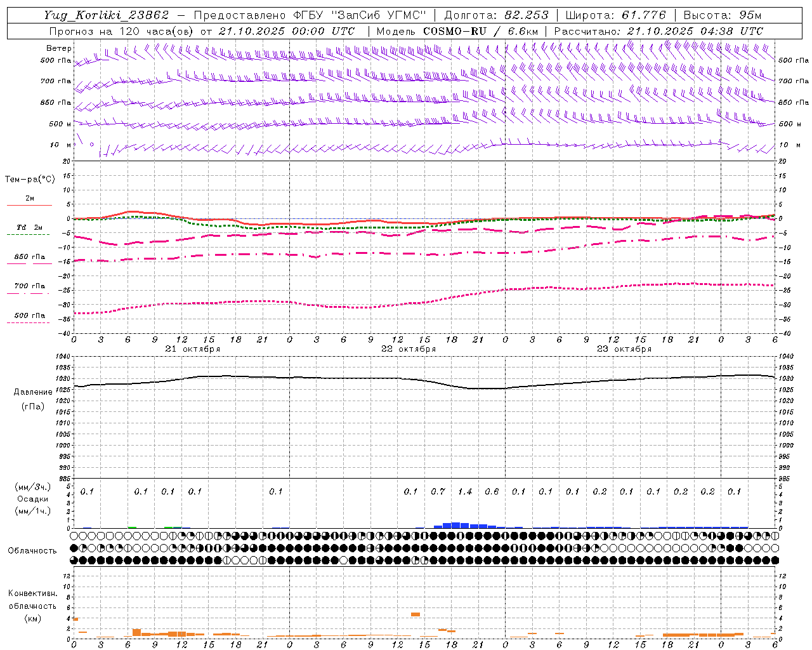Click the 1.4 precipitation value
This screenshot has height=650, width=812.
tap(465, 492)
